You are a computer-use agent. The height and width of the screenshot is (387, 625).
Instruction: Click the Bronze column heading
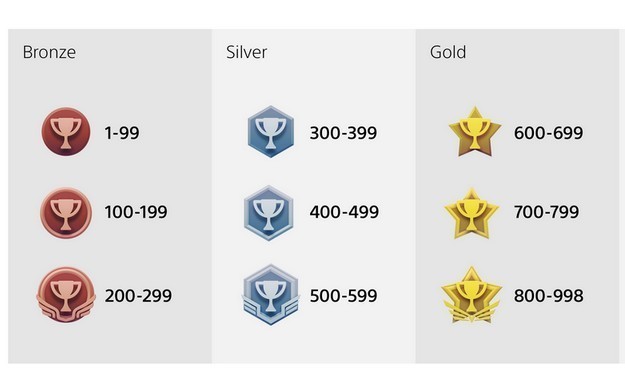coord(49,52)
